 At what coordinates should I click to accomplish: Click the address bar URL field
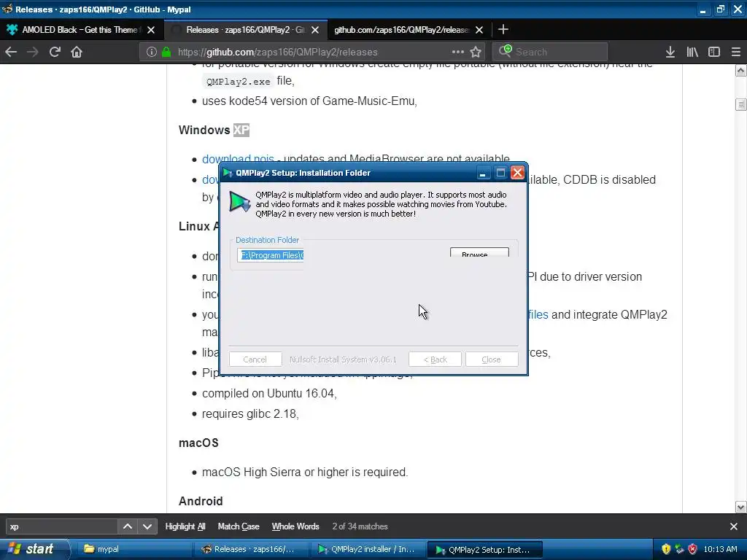tap(312, 52)
